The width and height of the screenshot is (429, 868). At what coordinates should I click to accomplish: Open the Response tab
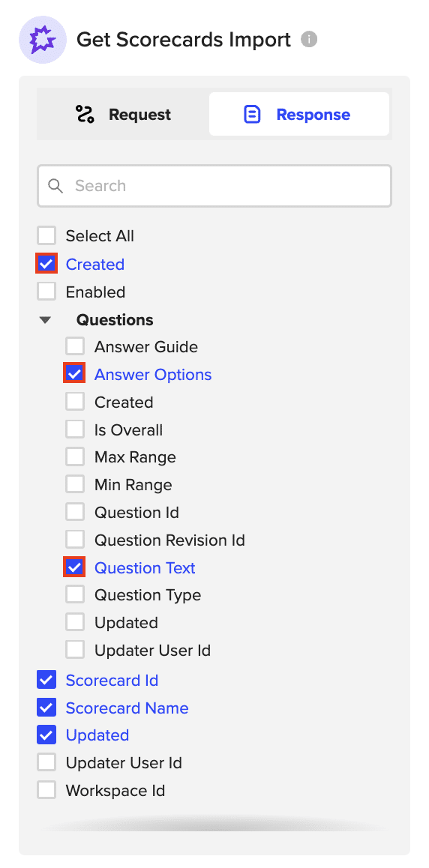(299, 115)
